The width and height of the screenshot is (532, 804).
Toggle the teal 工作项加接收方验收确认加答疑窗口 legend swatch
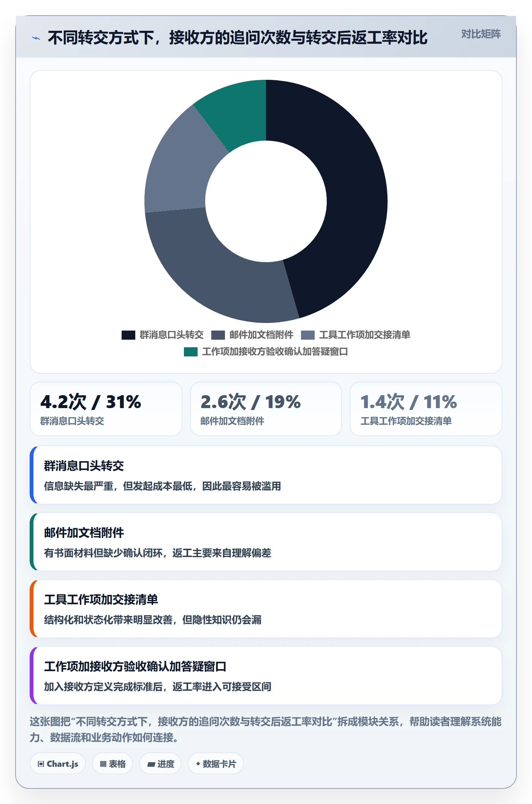[190, 352]
